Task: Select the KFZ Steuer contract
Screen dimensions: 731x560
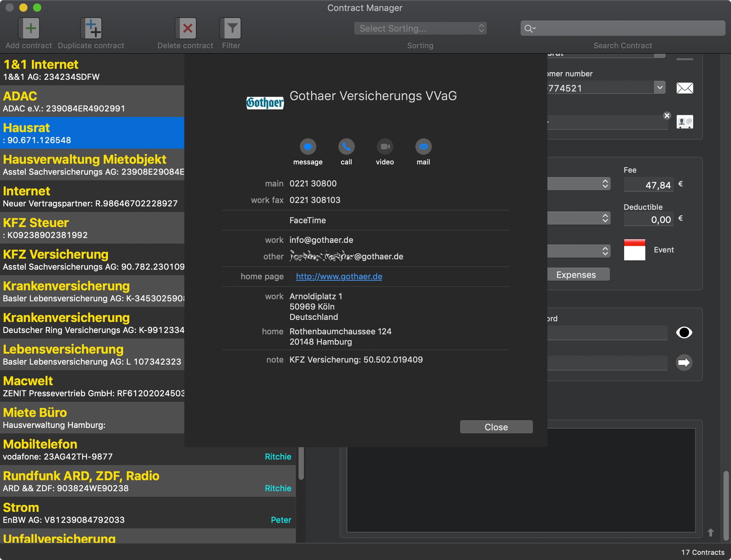Action: point(92,228)
